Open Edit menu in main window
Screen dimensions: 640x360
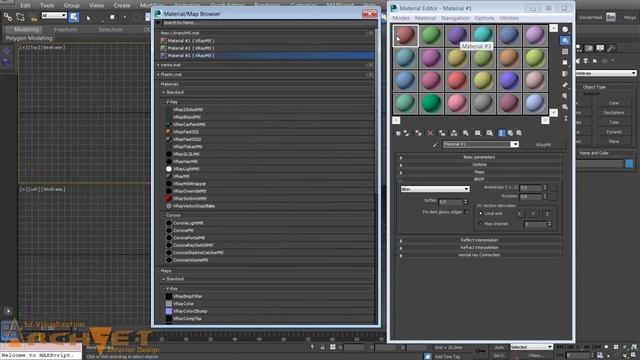25,5
